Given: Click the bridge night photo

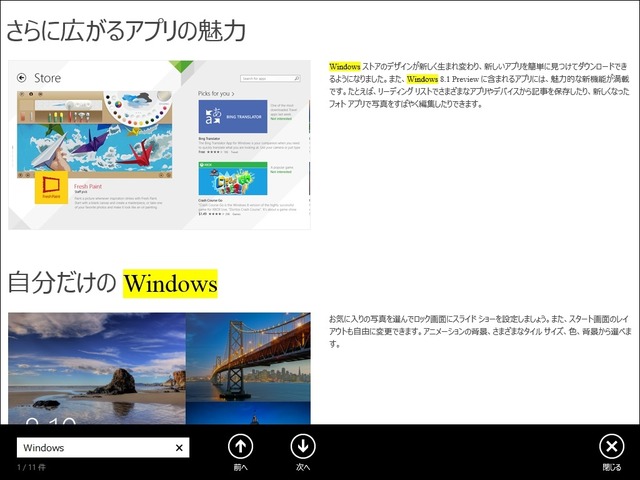Looking at the screenshot, I should [248, 357].
